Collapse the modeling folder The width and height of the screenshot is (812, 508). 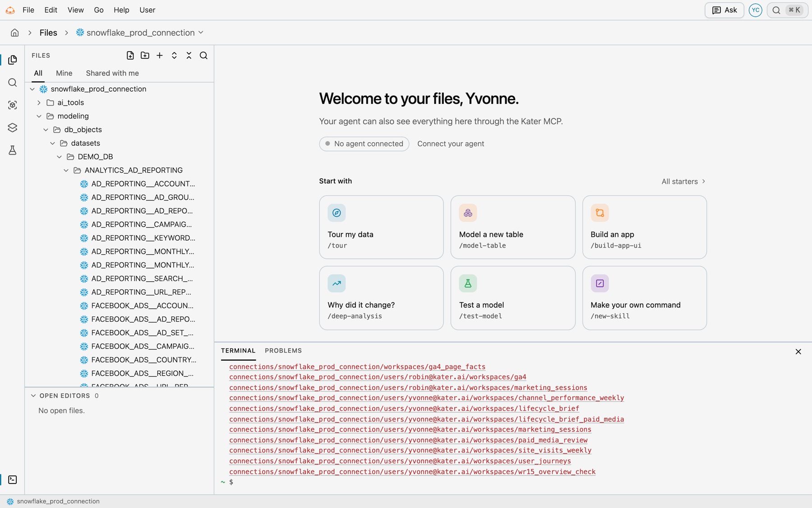[39, 116]
